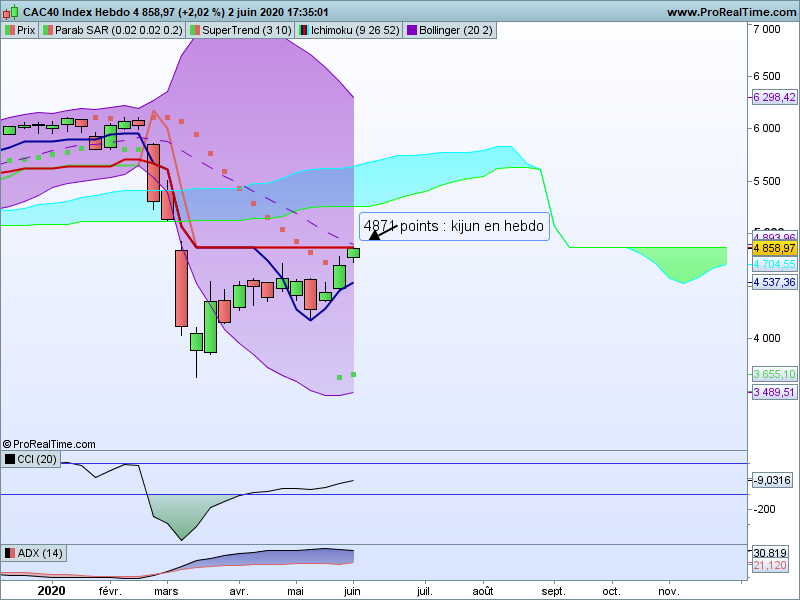Click the 3 655,10 green price label
Viewport: 800px width, 600px height.
[x=774, y=374]
